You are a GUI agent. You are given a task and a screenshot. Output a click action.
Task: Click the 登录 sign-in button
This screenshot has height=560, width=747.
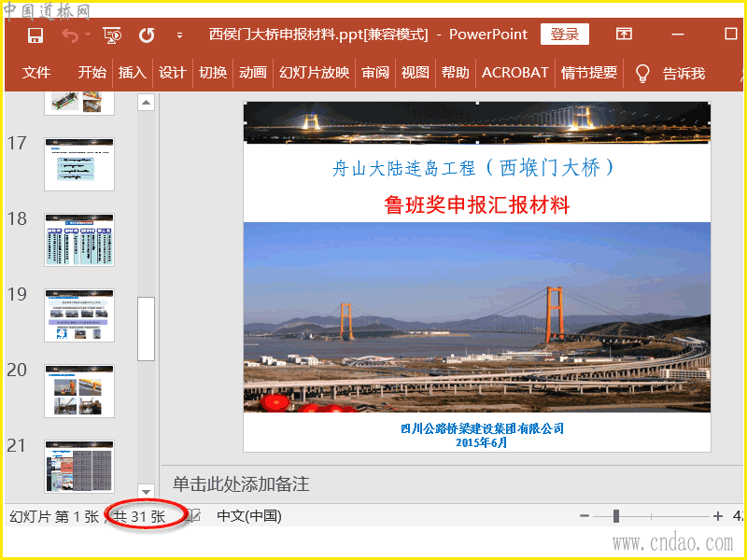(565, 35)
